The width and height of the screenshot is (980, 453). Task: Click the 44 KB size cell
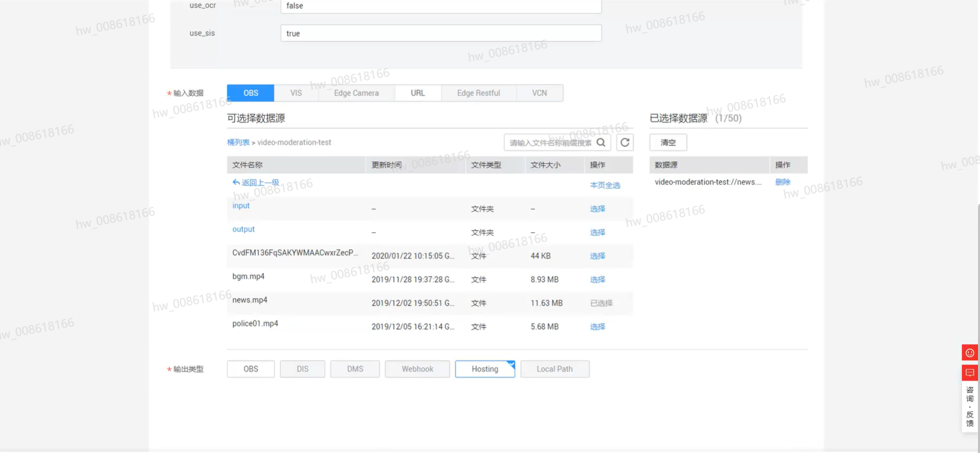click(x=541, y=256)
